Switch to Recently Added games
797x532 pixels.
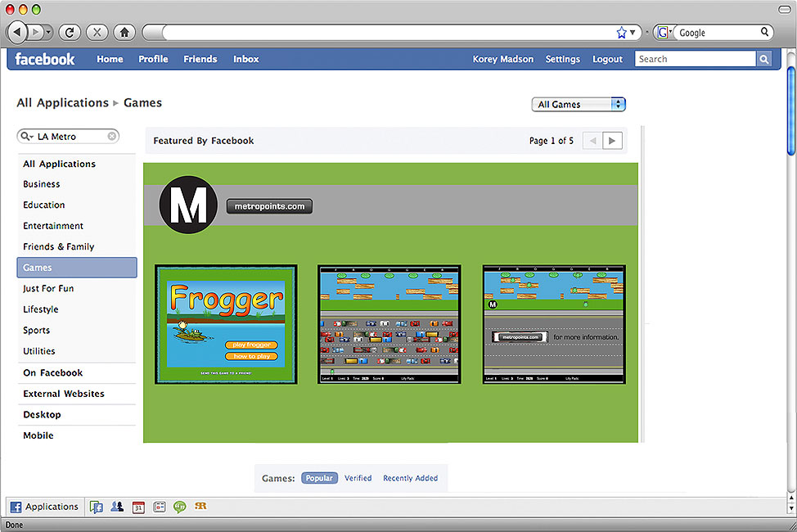coord(410,478)
